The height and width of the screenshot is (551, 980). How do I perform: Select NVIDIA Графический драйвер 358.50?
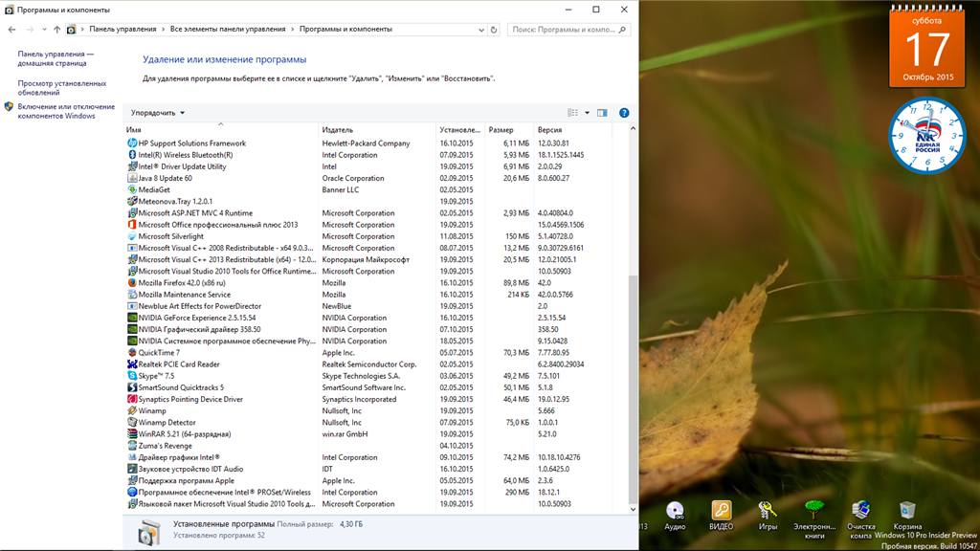[367, 329]
